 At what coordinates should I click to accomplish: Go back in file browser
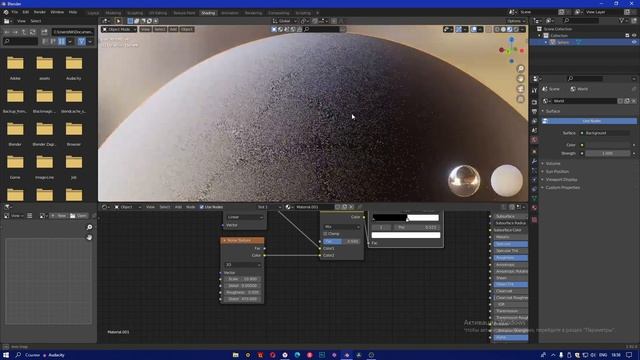(x=7, y=32)
